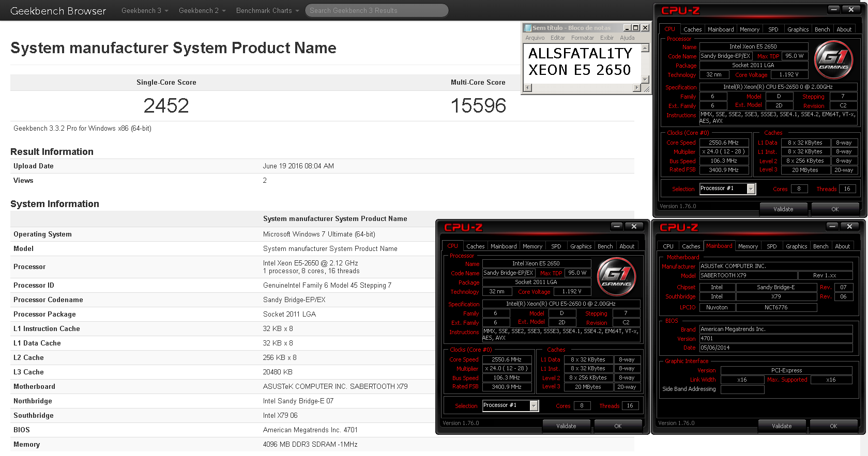Minimize the top-right CPU-Z window
Viewport: 868px width, 456px height.
833,9
